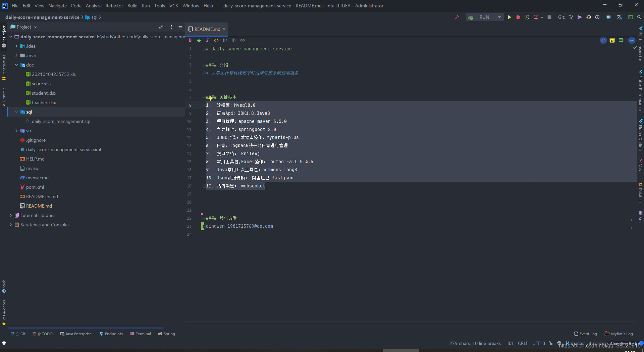Insert link using markdown toolbar icon
This screenshot has width=644, height=352.
(243, 40)
